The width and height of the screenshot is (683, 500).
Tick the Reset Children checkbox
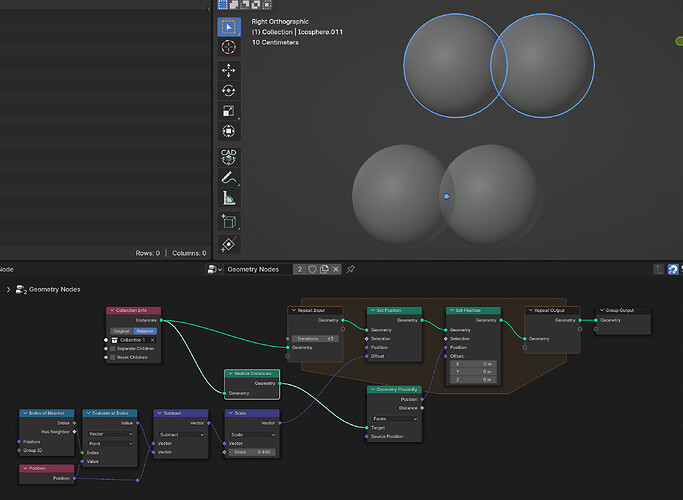pyautogui.click(x=113, y=357)
